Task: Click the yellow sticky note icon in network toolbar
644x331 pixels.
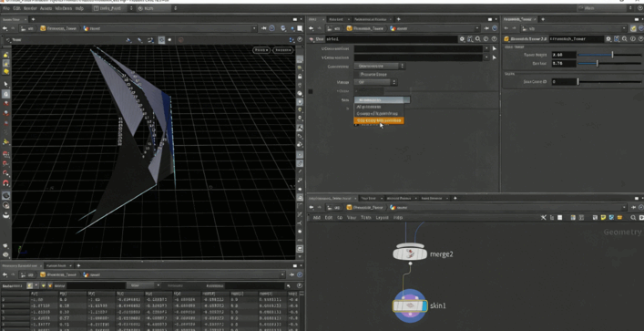Action: (603, 218)
